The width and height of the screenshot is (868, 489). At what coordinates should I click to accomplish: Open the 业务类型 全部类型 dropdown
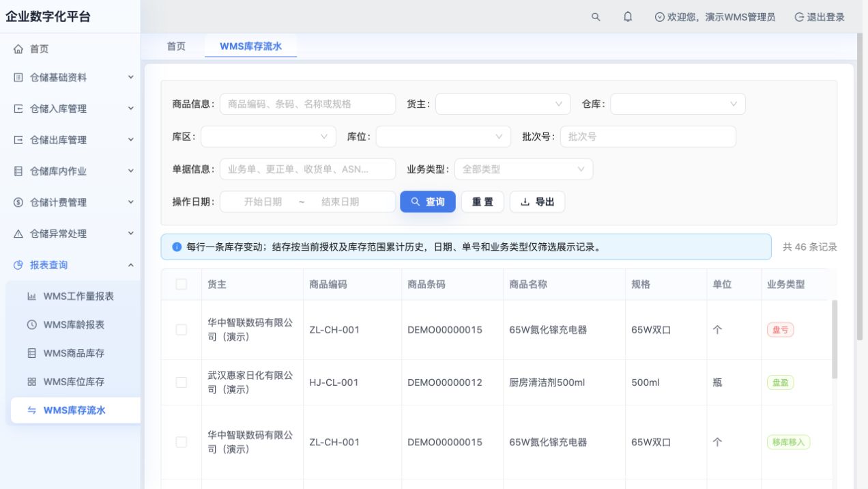(x=523, y=169)
